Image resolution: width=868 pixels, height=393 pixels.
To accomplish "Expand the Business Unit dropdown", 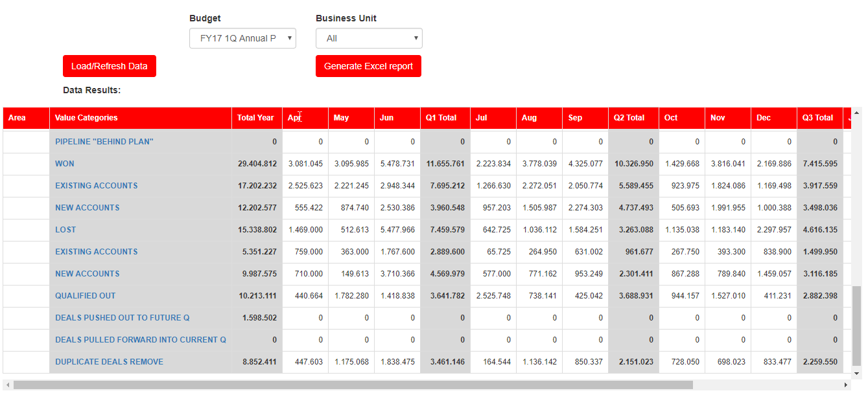I will (x=368, y=38).
